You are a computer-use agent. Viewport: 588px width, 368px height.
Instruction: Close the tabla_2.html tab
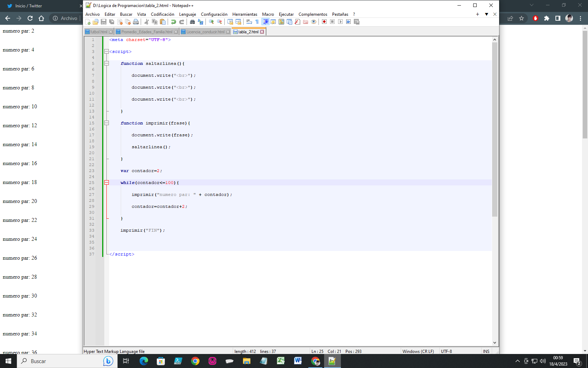[x=262, y=32]
